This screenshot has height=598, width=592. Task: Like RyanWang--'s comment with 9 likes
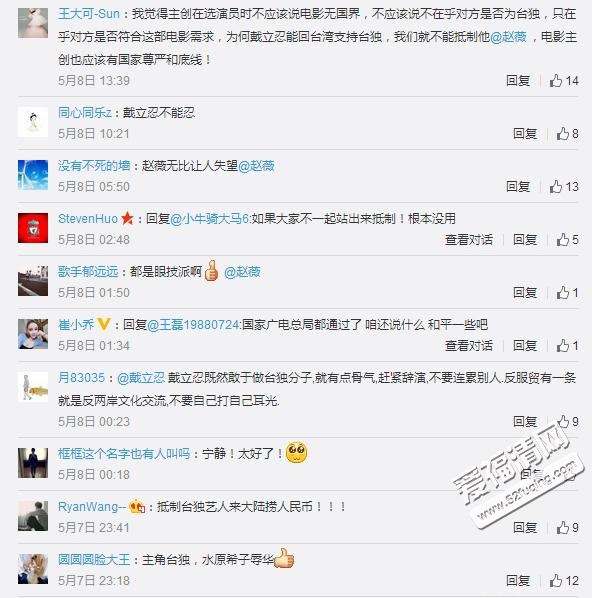click(567, 527)
